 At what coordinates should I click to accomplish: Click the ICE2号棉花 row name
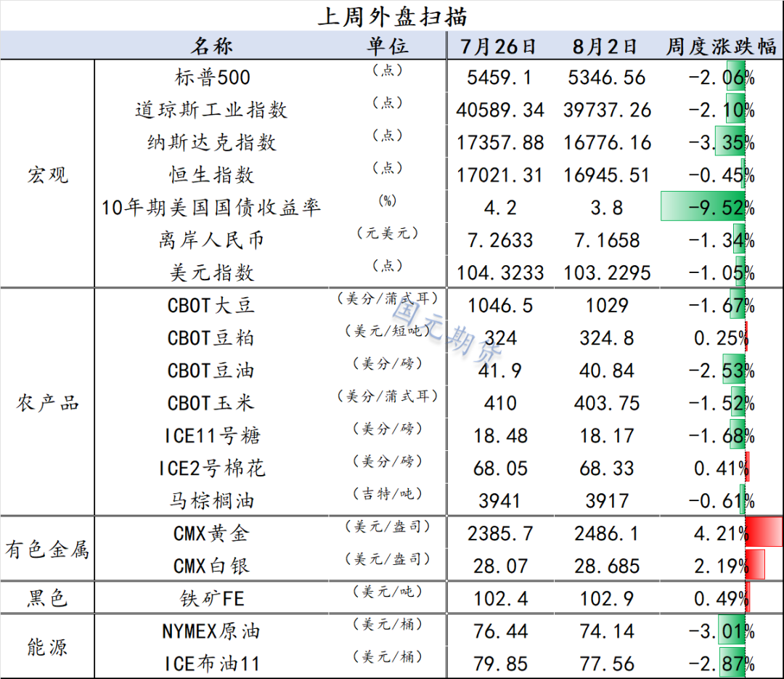213,468
